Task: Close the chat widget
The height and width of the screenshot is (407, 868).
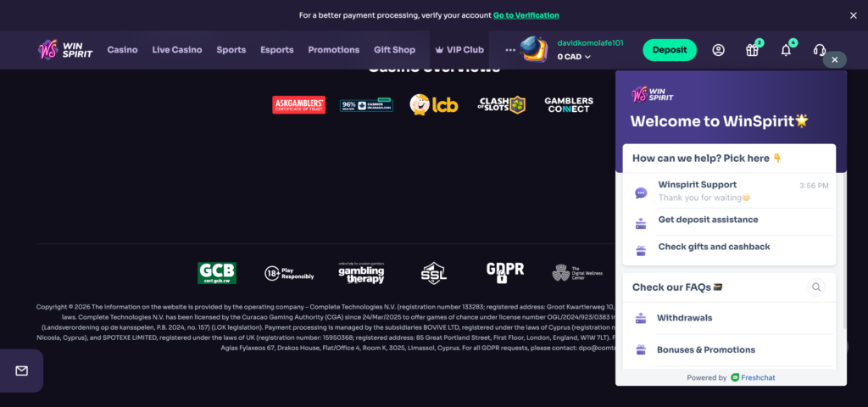Action: pos(835,60)
